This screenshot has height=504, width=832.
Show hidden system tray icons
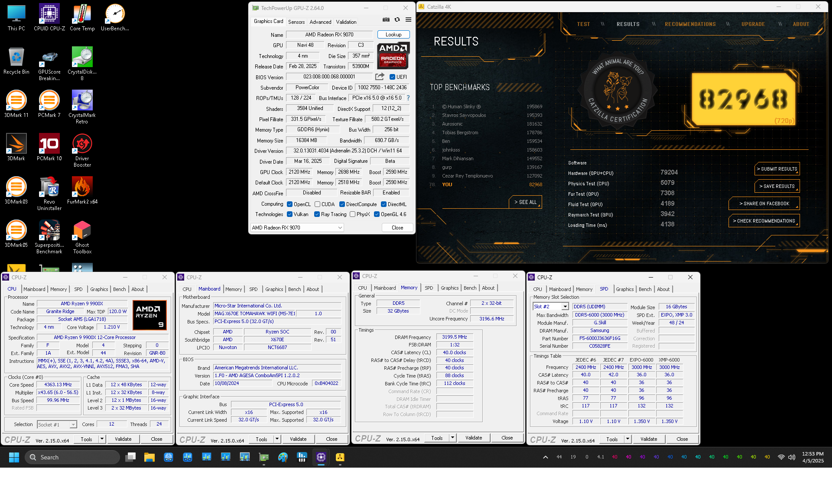[546, 457]
